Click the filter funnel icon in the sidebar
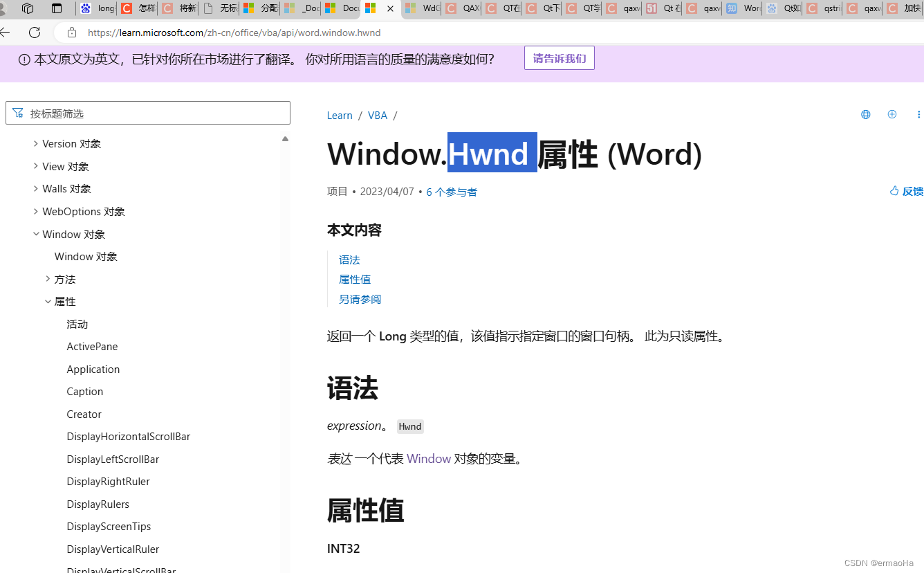 pos(18,113)
